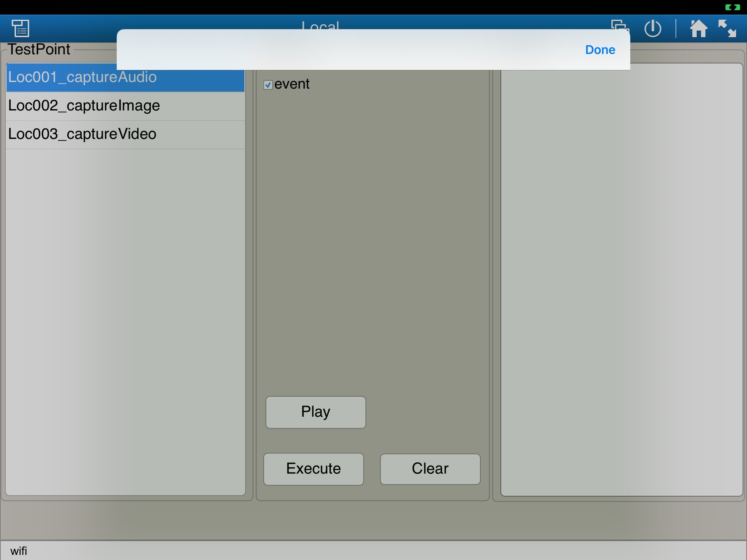Click the power button icon

click(653, 28)
